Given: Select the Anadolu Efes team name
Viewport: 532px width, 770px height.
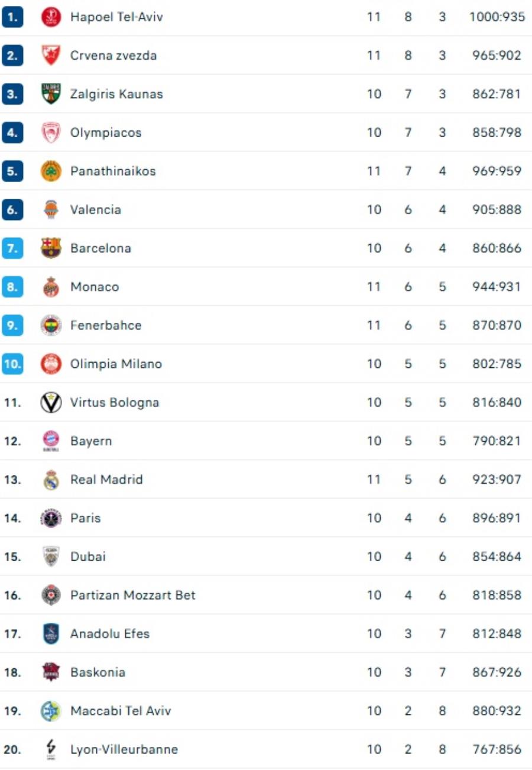Looking at the screenshot, I should pyautogui.click(x=110, y=634).
